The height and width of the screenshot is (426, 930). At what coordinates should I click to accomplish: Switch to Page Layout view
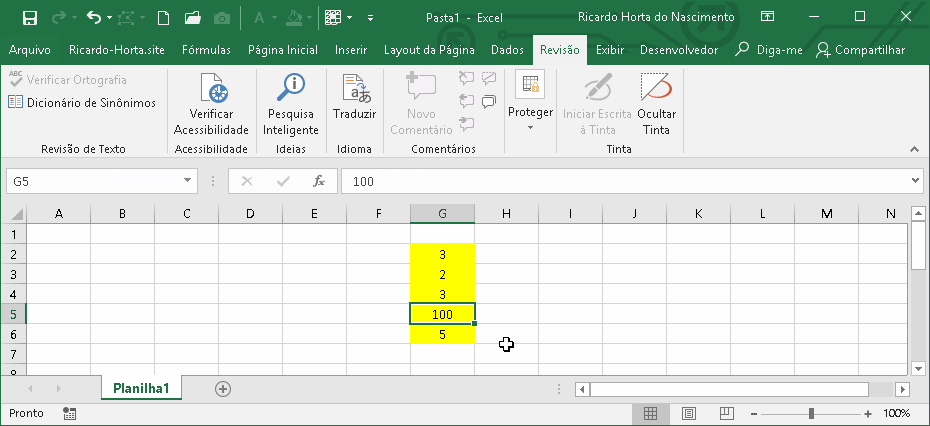coord(689,413)
